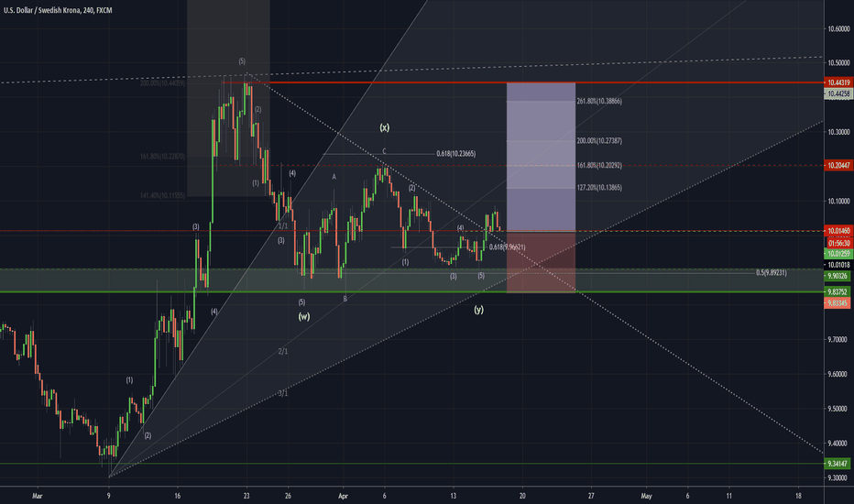
Task: Select the wave A label
Action: pos(334,177)
